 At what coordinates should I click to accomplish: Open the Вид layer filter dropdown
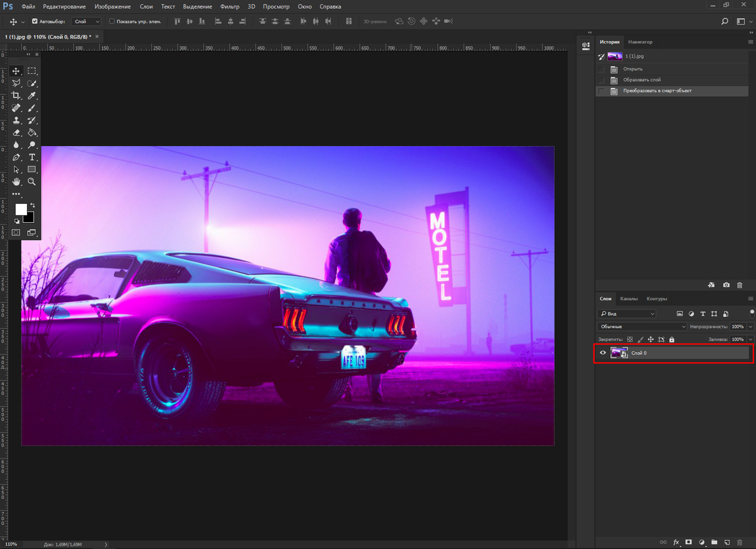[626, 314]
